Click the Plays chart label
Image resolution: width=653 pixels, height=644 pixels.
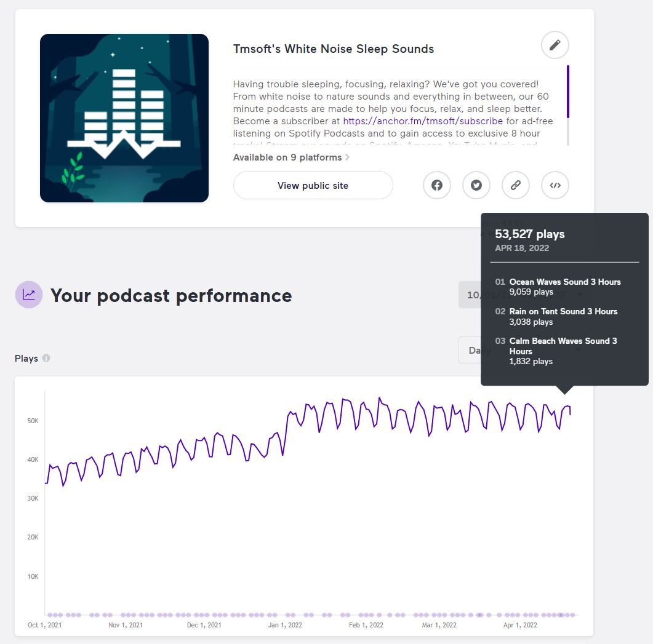coord(26,359)
